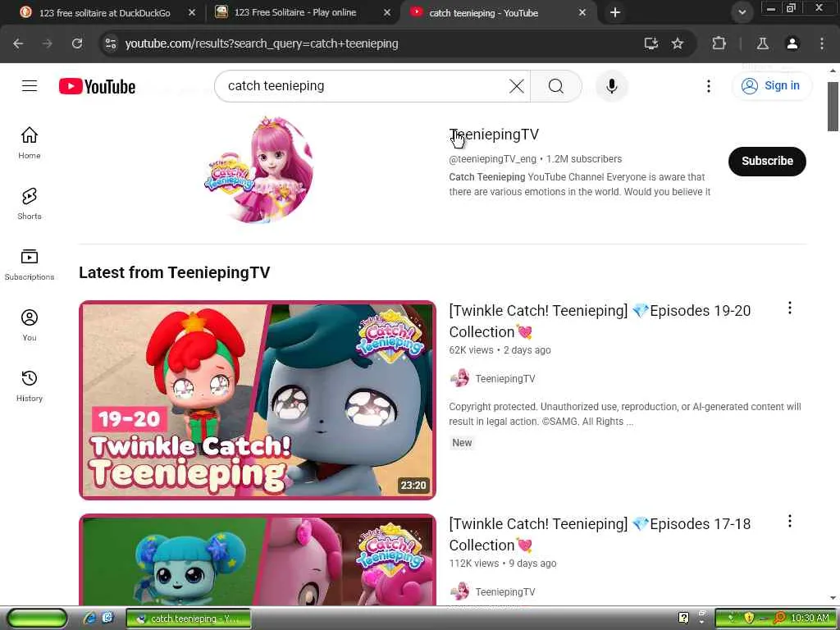This screenshot has height=630, width=840.
Task: Open the Chrome three-dot menu
Action: pos(822,43)
